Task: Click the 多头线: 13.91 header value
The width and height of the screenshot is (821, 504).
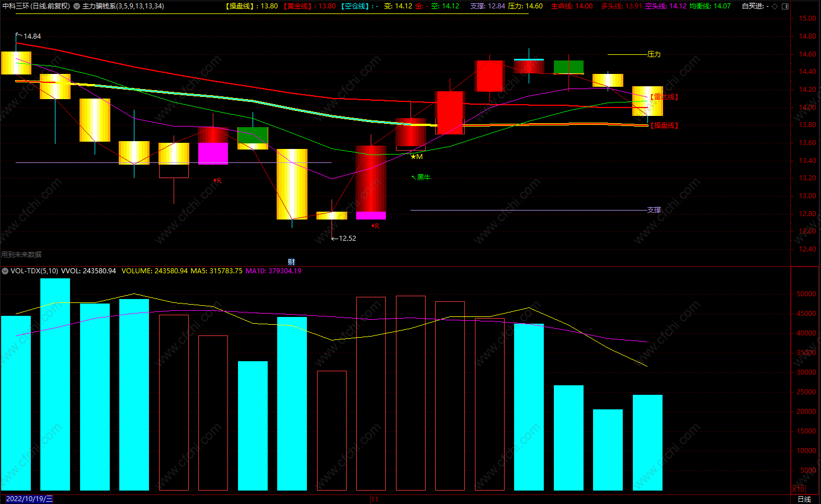Action: (622, 6)
